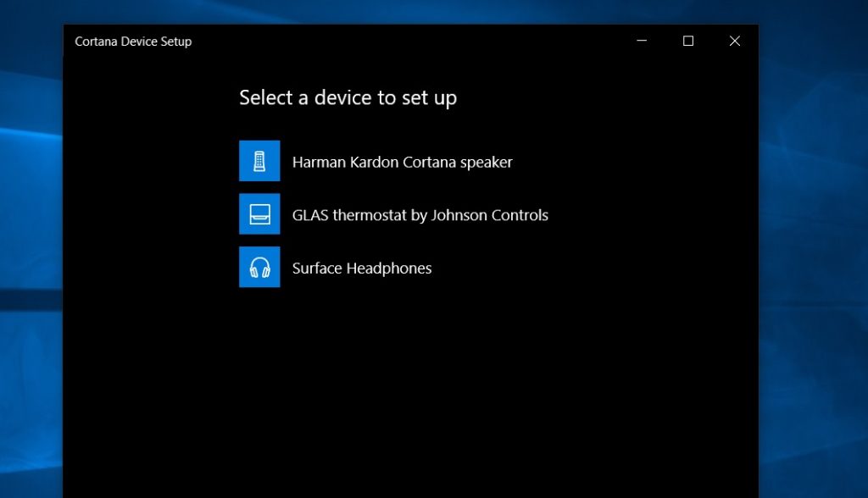Screen dimensions: 868x498
Task: Click the Select a device to set up heading
Action: click(348, 97)
